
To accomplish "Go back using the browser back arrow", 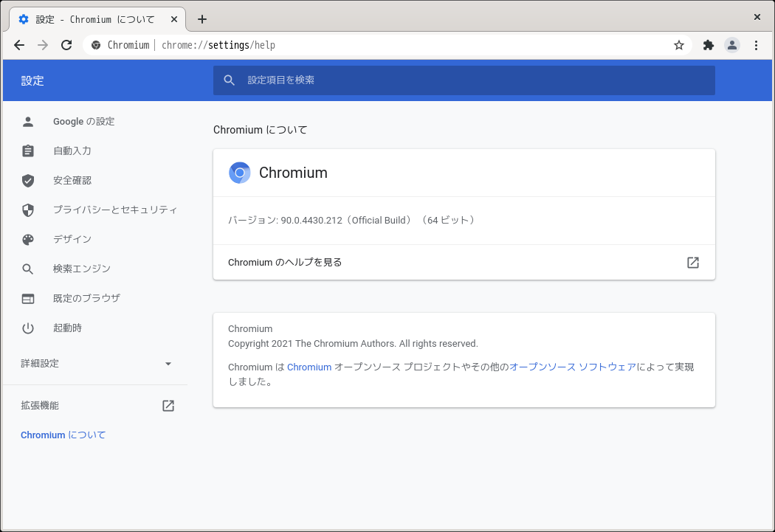I will tap(19, 45).
